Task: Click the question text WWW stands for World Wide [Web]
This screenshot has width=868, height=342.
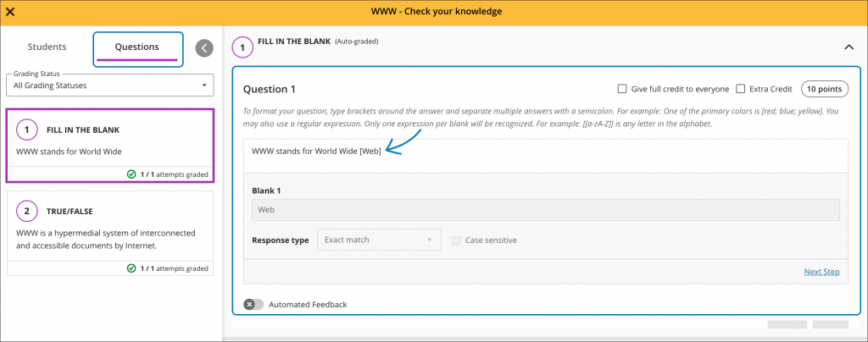Action: coord(316,151)
